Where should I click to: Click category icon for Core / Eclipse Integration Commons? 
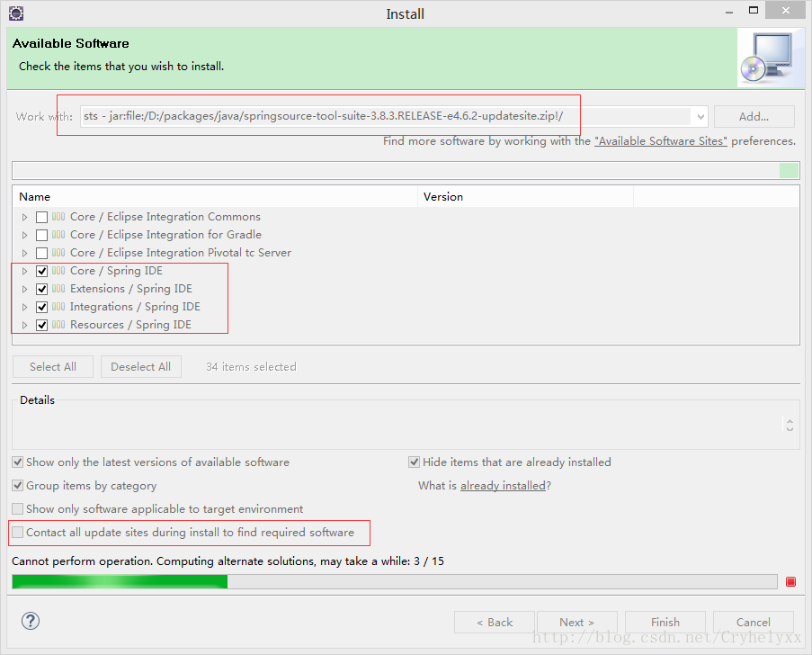pos(58,217)
